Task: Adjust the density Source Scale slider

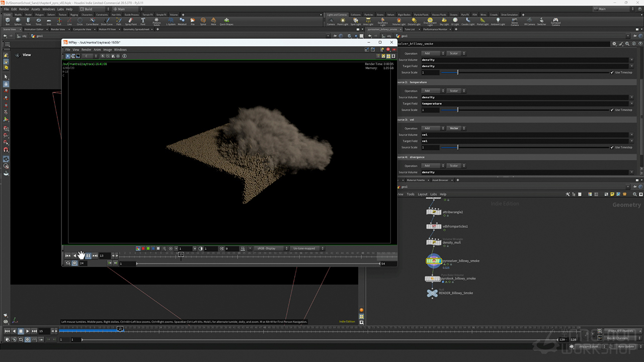Action: (x=457, y=72)
